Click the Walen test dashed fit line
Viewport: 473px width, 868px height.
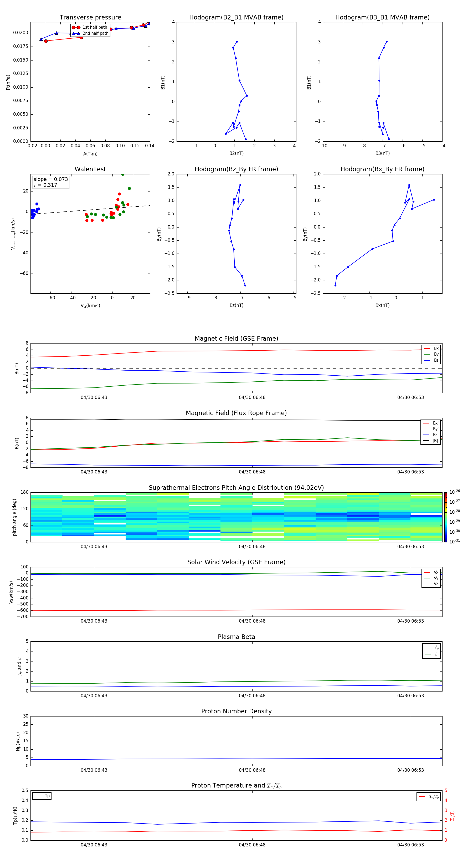90,210
